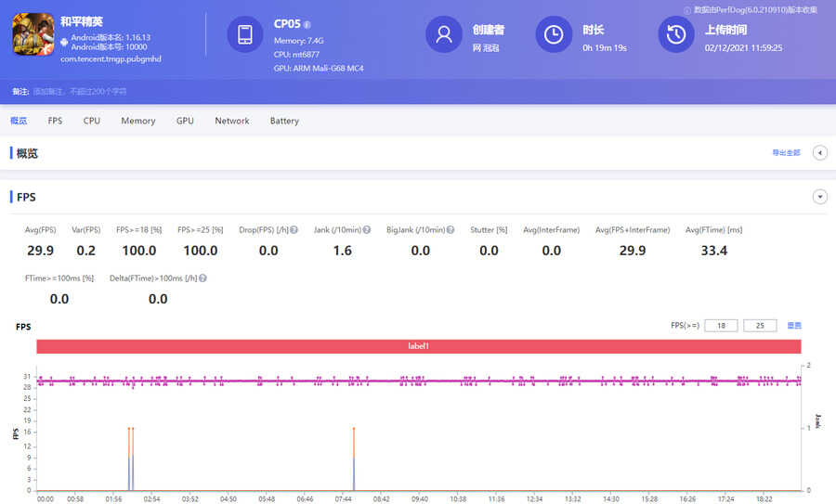836x504 pixels.
Task: Click the help icon next to BigJank (/10min)
Action: 451,229
